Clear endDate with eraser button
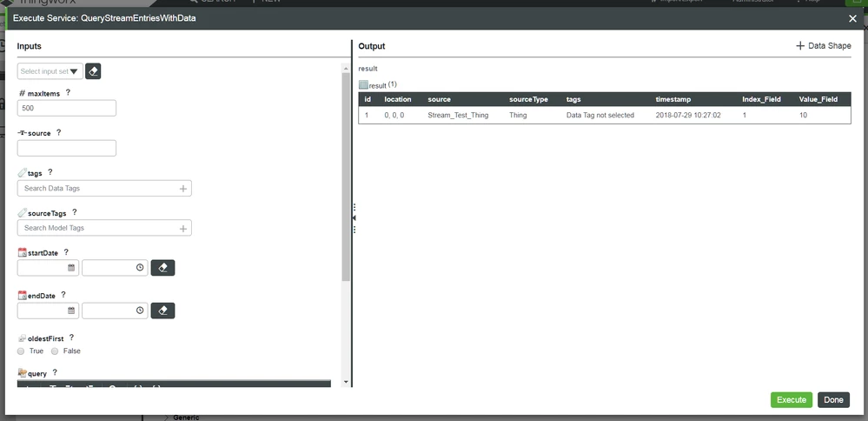868x421 pixels. tap(162, 311)
